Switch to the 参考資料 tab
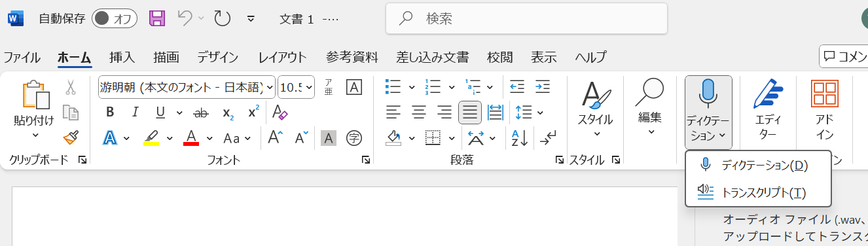This screenshot has height=246, width=868. tap(352, 57)
